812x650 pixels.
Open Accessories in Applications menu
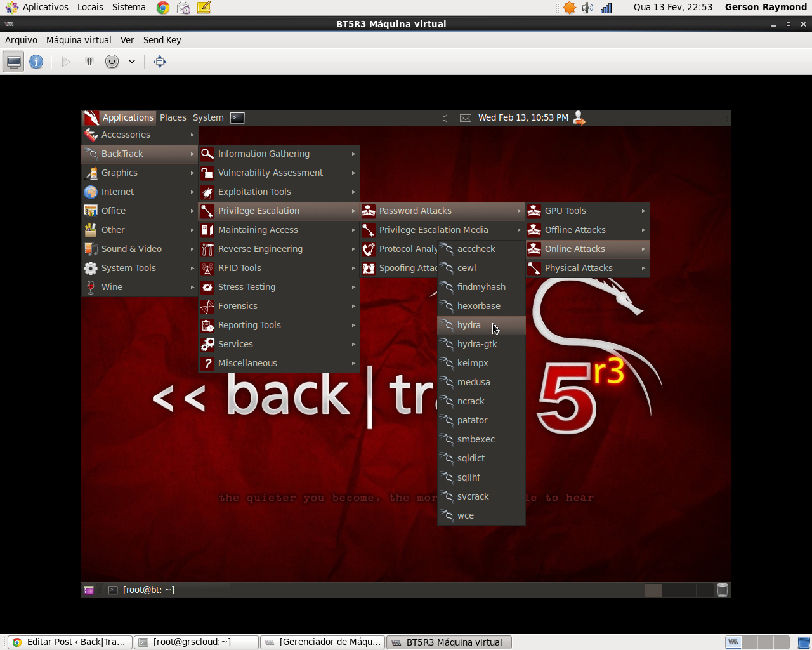[140, 135]
